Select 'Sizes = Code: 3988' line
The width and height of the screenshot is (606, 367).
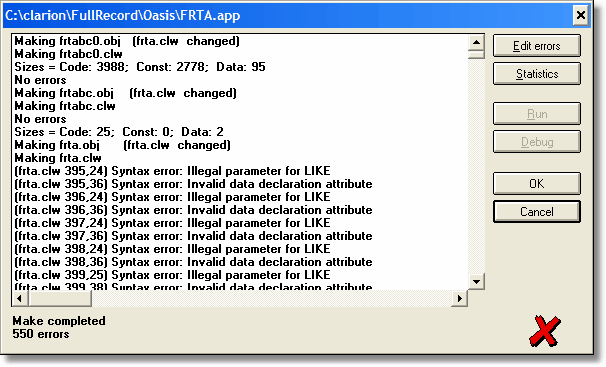pyautogui.click(x=140, y=67)
